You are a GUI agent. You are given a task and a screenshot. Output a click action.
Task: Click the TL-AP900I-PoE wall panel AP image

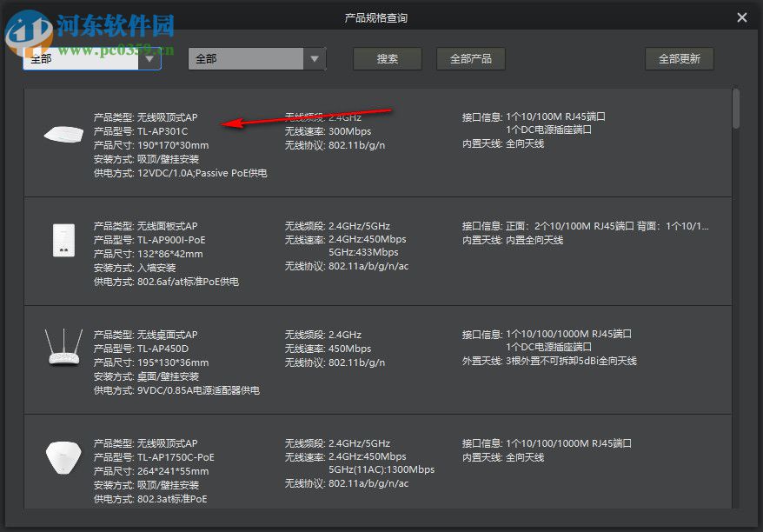[x=63, y=241]
